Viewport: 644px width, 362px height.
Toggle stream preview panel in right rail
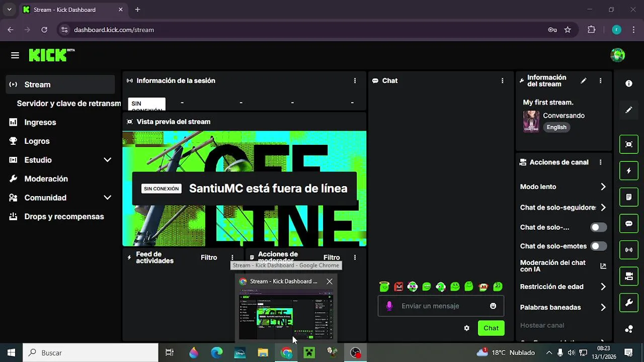(x=629, y=144)
